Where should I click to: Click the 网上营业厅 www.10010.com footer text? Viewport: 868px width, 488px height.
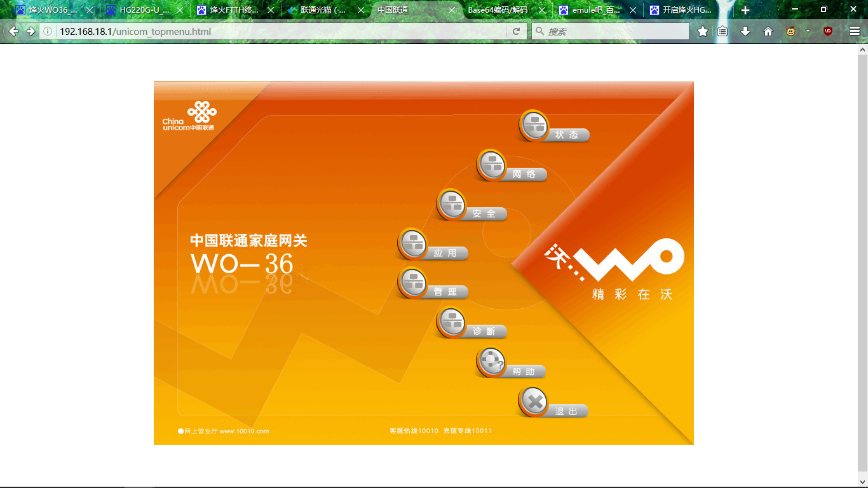224,431
